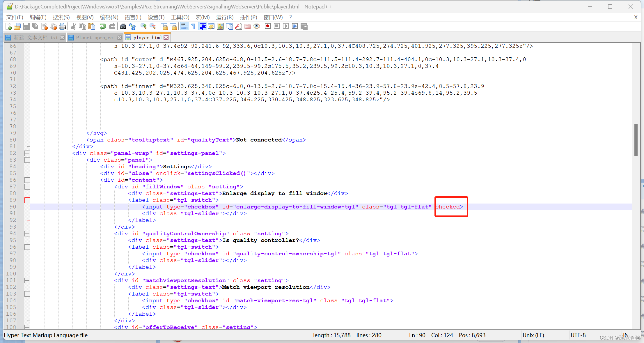Close document with menu bar X
The width and height of the screenshot is (644, 343).
[636, 17]
